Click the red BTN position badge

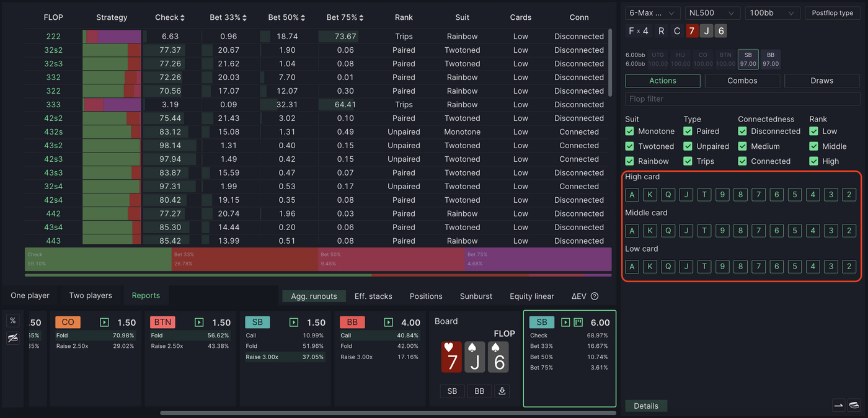coord(163,322)
